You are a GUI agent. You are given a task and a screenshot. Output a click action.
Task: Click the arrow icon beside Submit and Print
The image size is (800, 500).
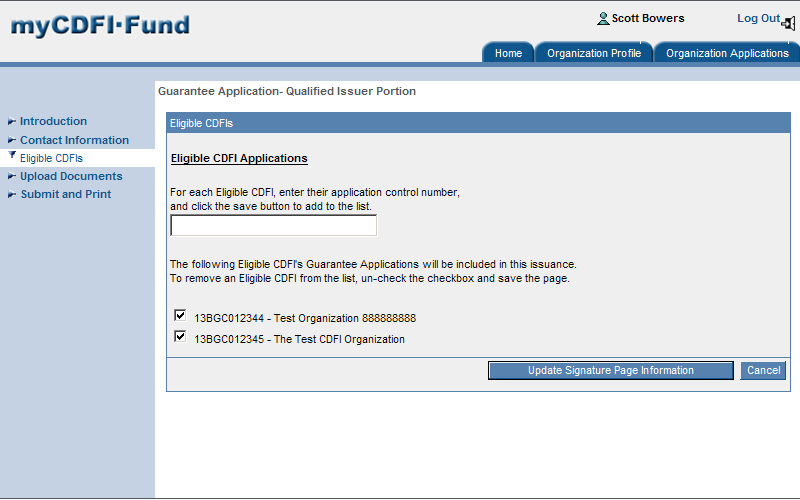click(x=12, y=194)
